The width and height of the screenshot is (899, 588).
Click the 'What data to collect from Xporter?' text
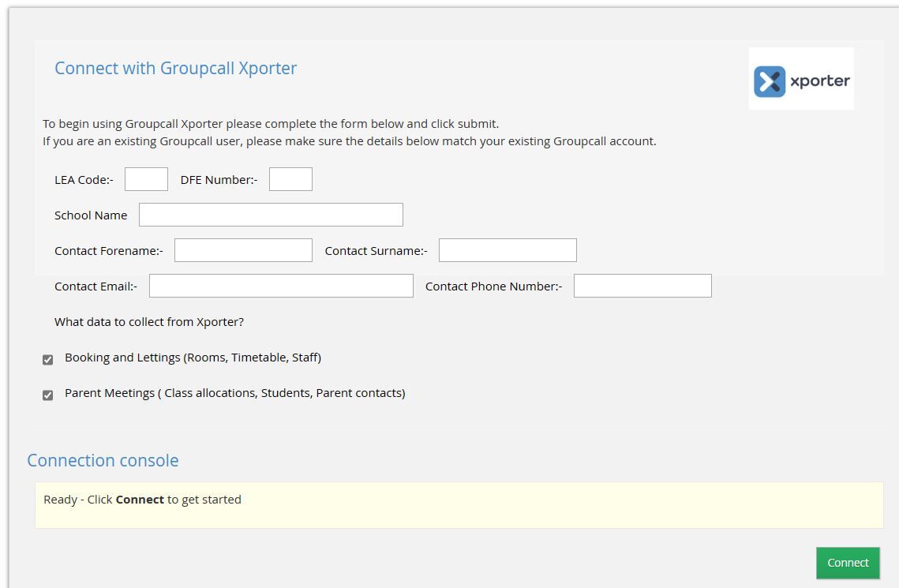point(149,322)
